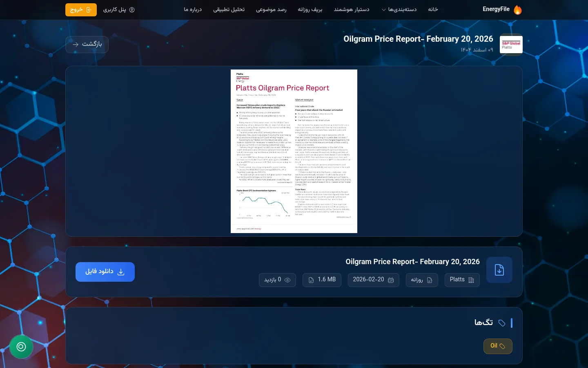Open the پنل کاربری user panel link
This screenshot has width=588, height=368.
tap(119, 9)
